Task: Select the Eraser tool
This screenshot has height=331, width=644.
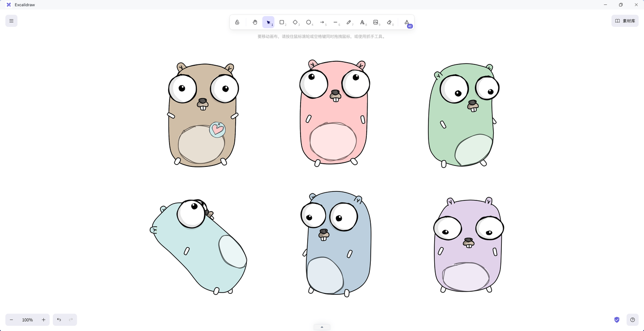Action: pos(389,22)
